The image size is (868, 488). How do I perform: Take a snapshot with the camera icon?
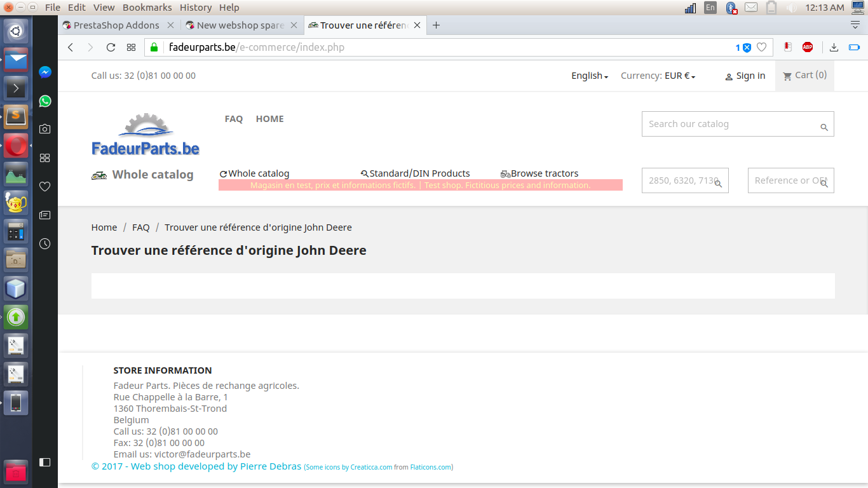(45, 129)
